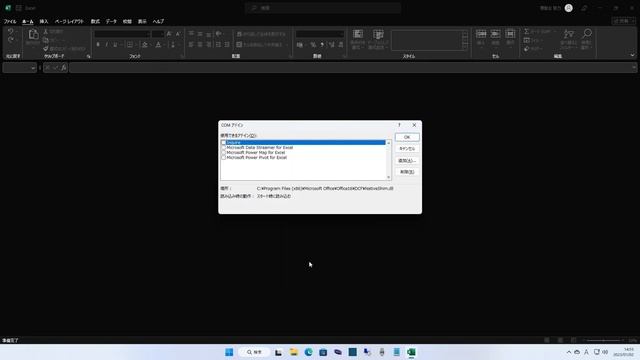This screenshot has height=360, width=640.
Task: Click the Conditional Formatting icon
Action: [x=358, y=34]
